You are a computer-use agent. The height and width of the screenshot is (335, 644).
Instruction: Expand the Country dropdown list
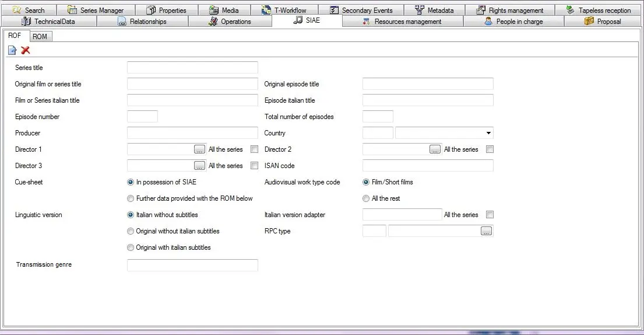[488, 133]
